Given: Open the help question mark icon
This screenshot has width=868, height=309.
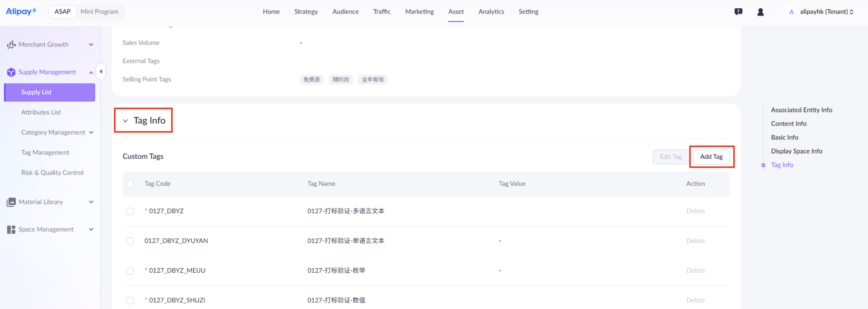Looking at the screenshot, I should 738,11.
